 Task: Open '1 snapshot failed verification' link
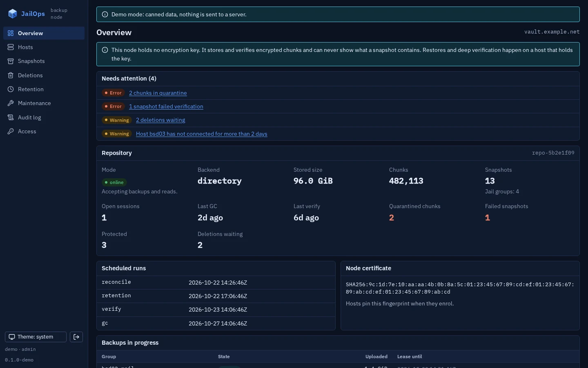coord(166,106)
